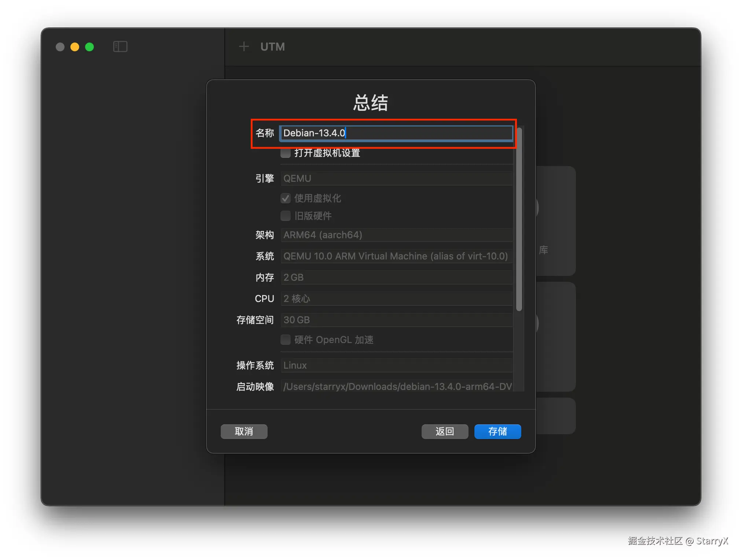742x560 pixels.
Task: Click the 名称 field containing Debian-13.4.0
Action: pos(396,133)
